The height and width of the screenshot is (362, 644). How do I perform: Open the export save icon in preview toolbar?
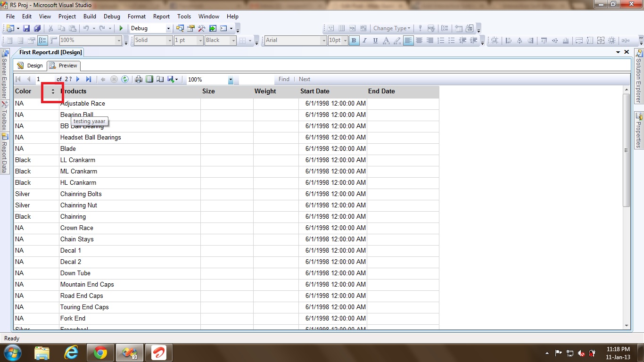click(x=172, y=79)
